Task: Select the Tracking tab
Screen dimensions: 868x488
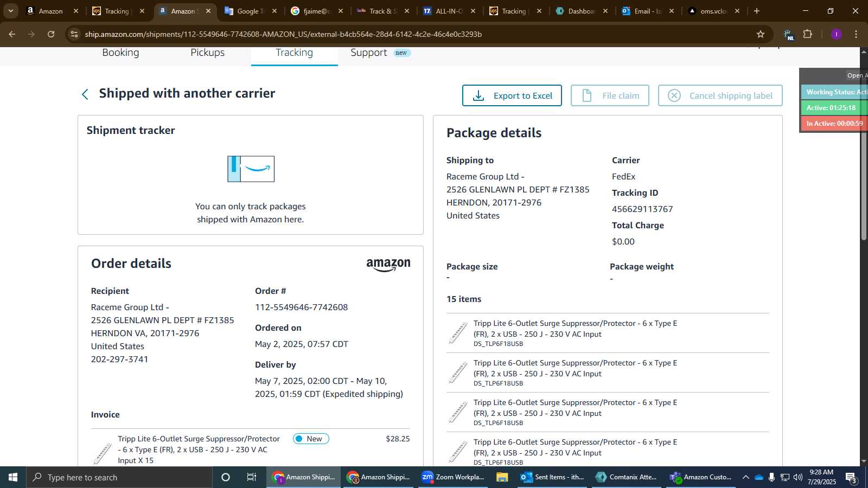Action: [x=294, y=53]
